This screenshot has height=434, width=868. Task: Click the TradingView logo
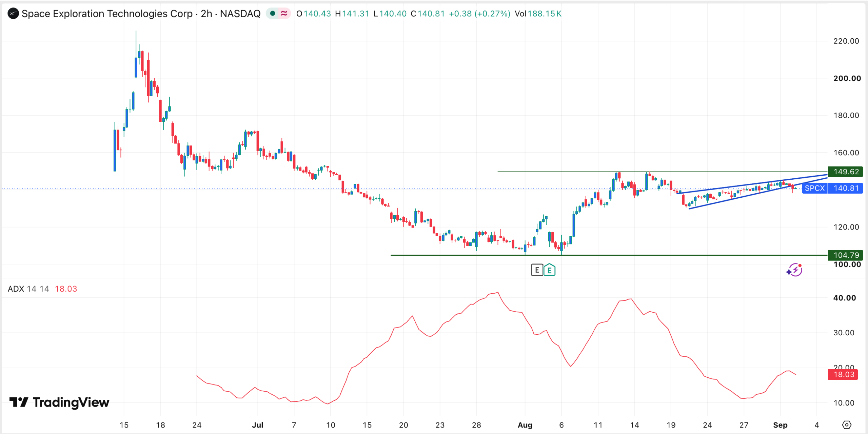tap(59, 402)
